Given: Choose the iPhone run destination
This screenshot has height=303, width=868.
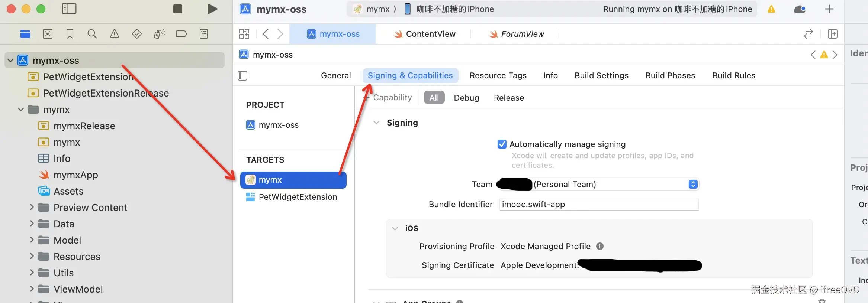Looking at the screenshot, I should [449, 9].
